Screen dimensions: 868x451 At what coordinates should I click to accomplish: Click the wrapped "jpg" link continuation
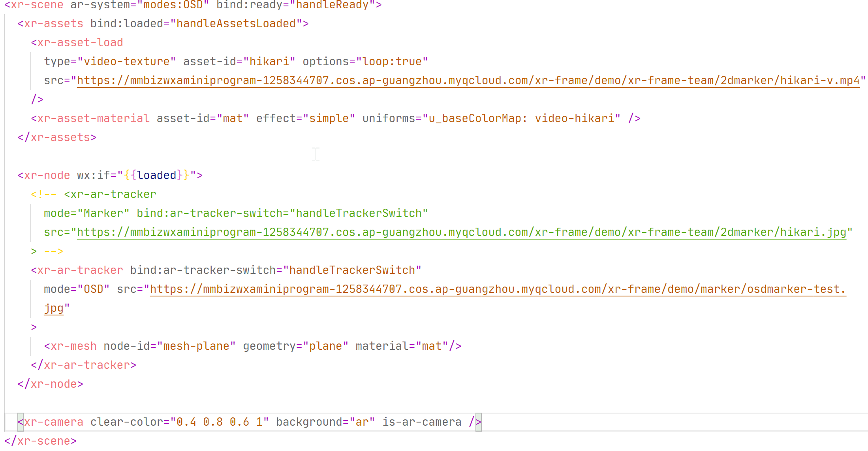pyautogui.click(x=54, y=308)
